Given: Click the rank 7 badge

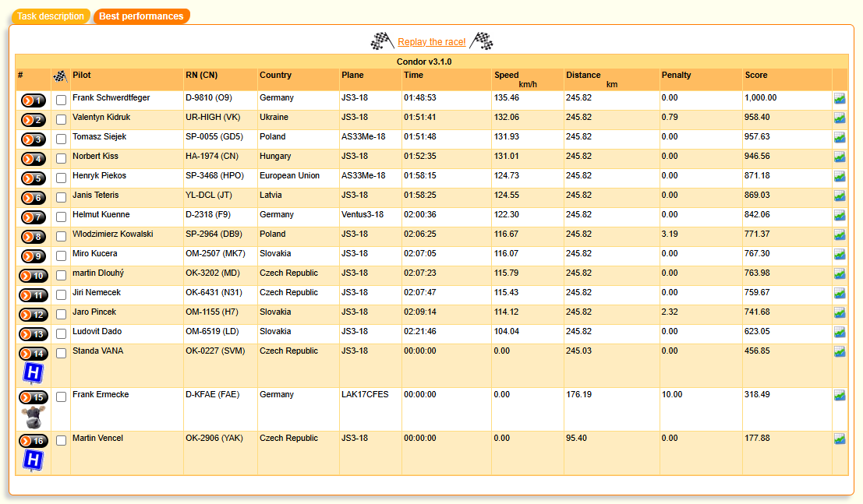Looking at the screenshot, I should click(x=33, y=217).
